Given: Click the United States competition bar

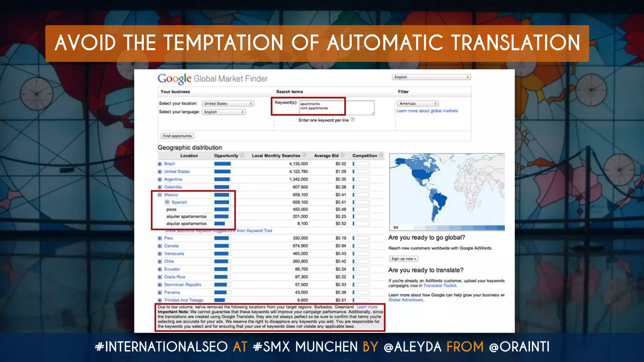Looking at the screenshot, I should click(x=361, y=172).
